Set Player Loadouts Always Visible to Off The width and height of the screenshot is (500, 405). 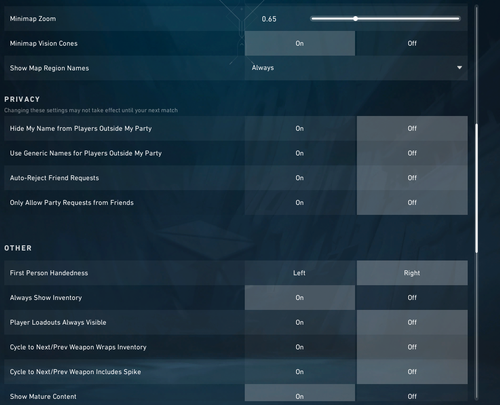coord(412,322)
